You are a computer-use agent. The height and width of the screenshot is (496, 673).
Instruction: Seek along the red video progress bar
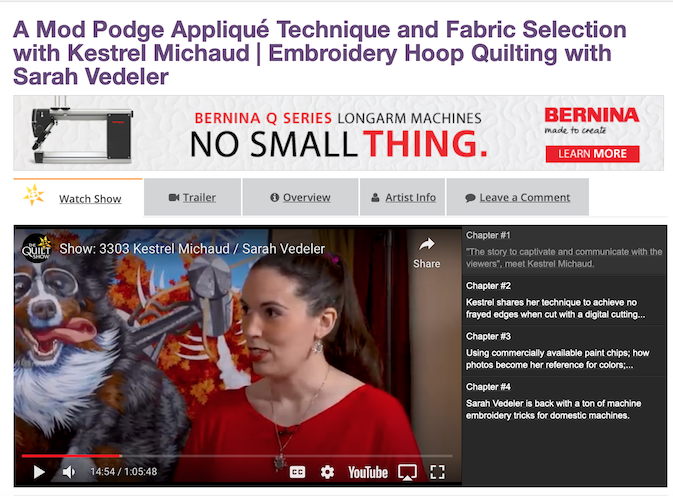[237, 456]
